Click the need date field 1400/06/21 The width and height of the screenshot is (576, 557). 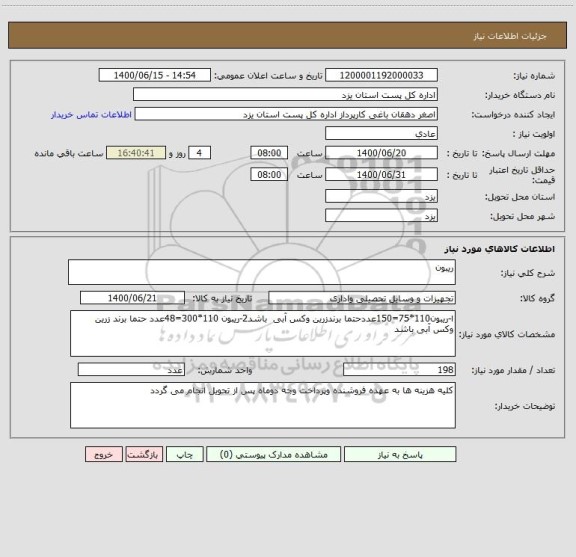click(132, 298)
